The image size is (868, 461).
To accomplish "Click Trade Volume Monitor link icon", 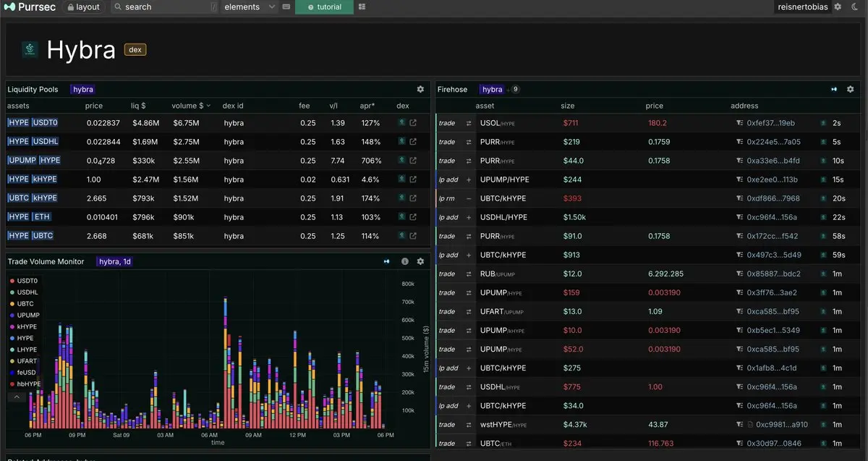I will 386,261.
